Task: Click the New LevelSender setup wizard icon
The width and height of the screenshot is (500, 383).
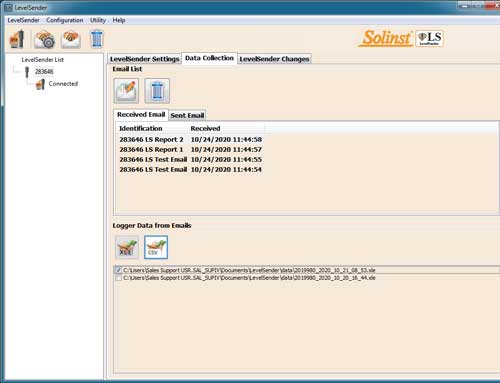Action: tap(17, 39)
